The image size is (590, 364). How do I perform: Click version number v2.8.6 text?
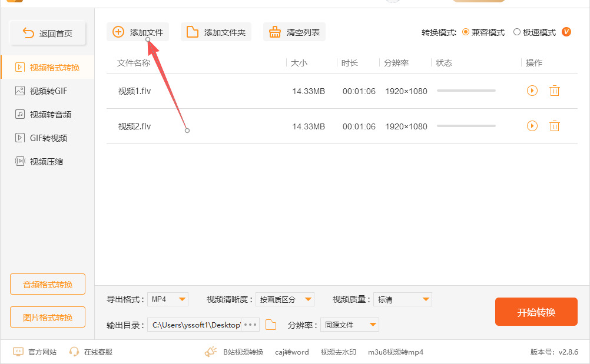click(568, 352)
